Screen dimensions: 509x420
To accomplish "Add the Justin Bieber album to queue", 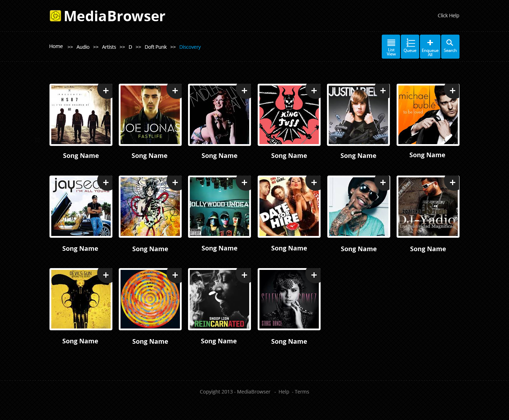I will pos(383,91).
